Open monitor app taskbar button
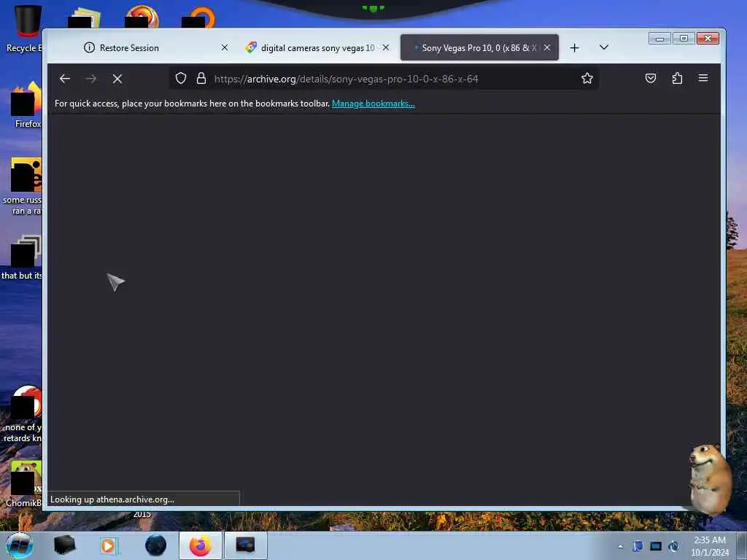The width and height of the screenshot is (747, 560). (x=245, y=545)
